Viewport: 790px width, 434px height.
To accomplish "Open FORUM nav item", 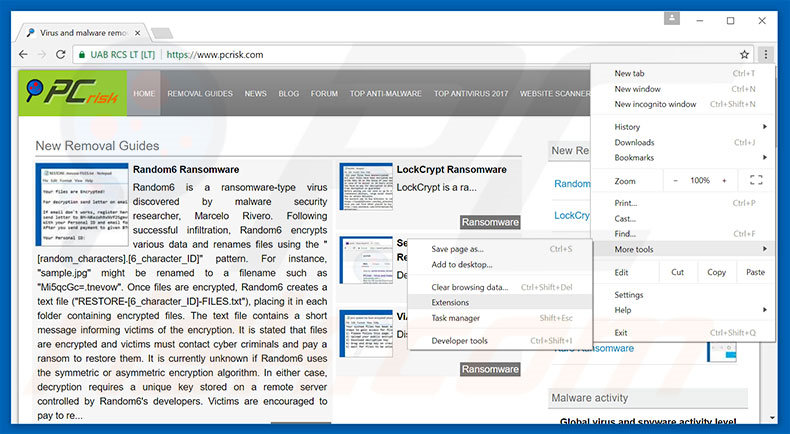I will [x=324, y=93].
